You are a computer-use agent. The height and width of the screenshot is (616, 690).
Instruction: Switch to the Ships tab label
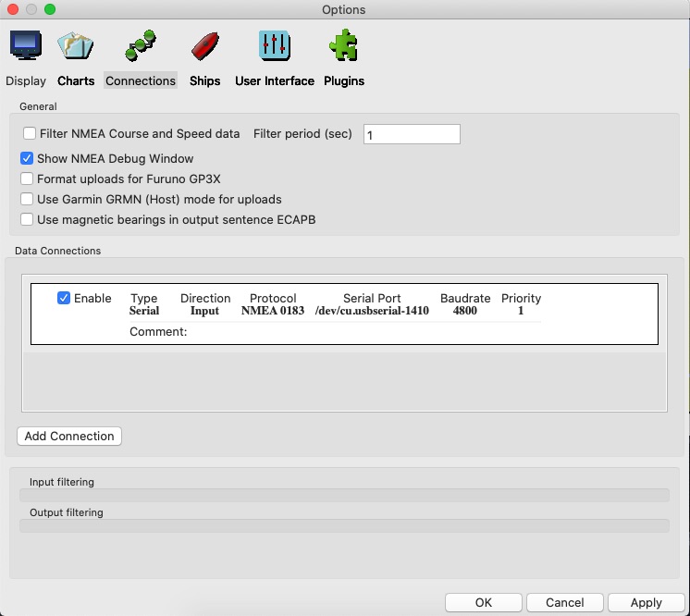[x=204, y=81]
